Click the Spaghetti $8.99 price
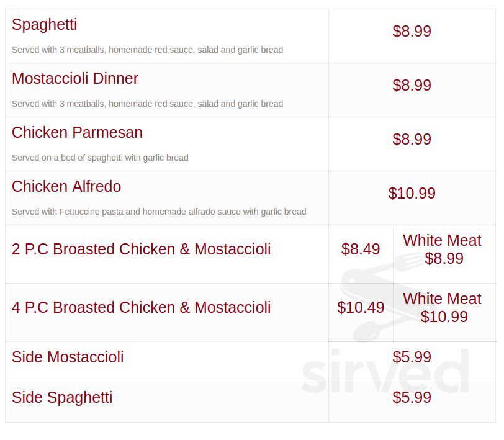 coord(412,31)
